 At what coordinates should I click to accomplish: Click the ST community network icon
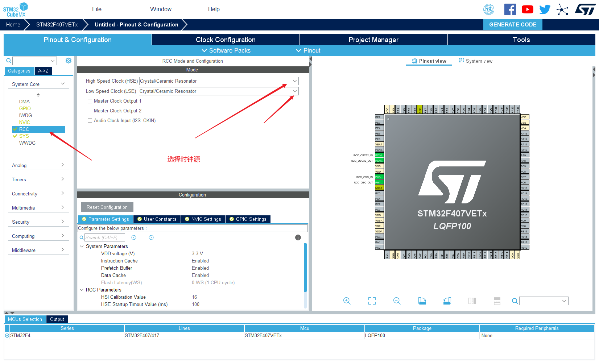(x=562, y=9)
